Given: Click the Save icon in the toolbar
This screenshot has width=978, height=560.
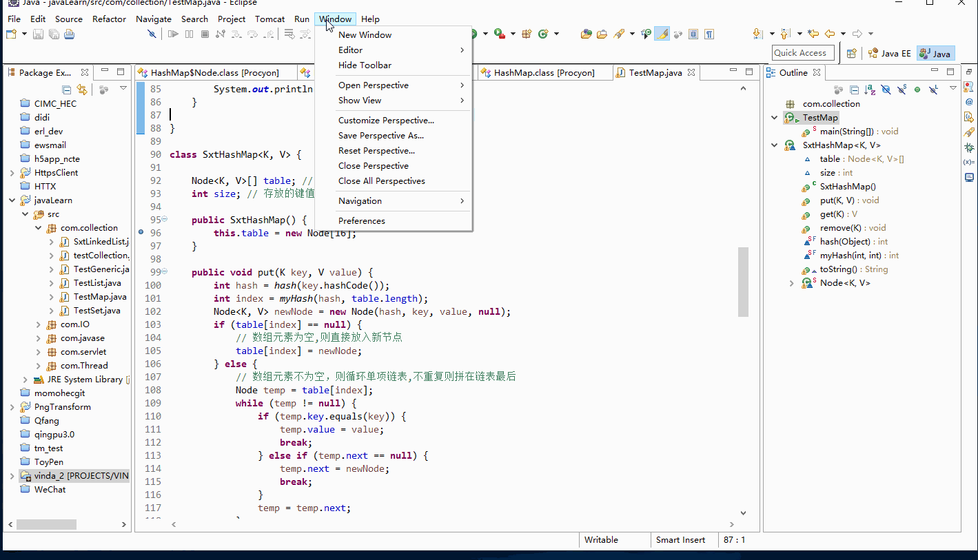Looking at the screenshot, I should [38, 34].
